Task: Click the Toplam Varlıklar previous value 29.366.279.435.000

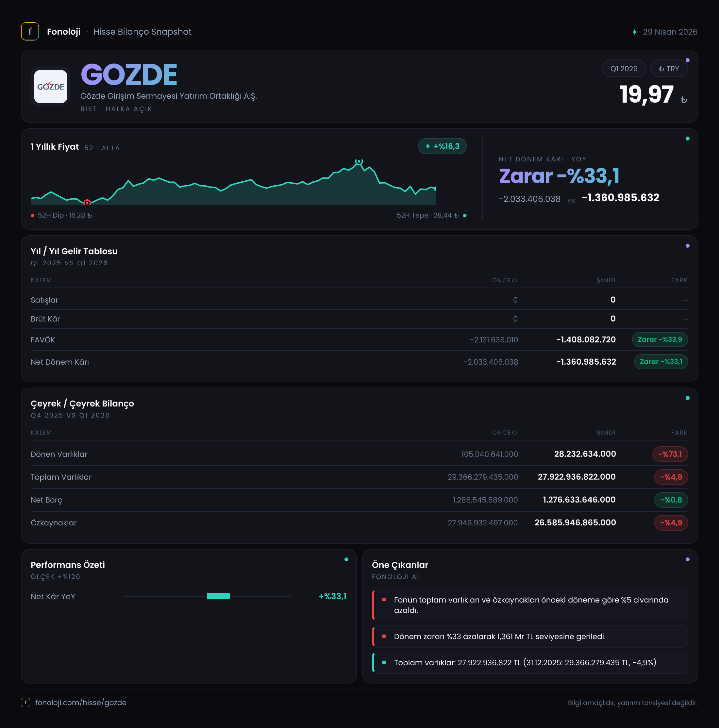Action: point(483,477)
